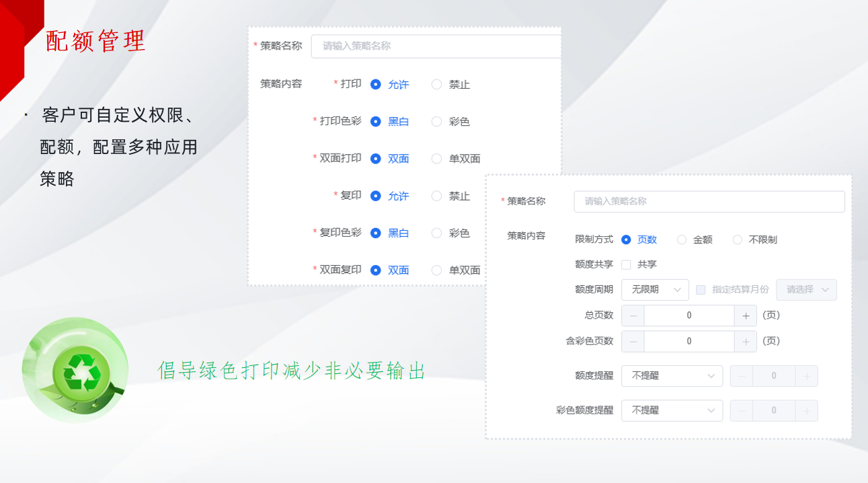Click minus button for 含彩色页数
The height and width of the screenshot is (483, 868).
coord(633,342)
